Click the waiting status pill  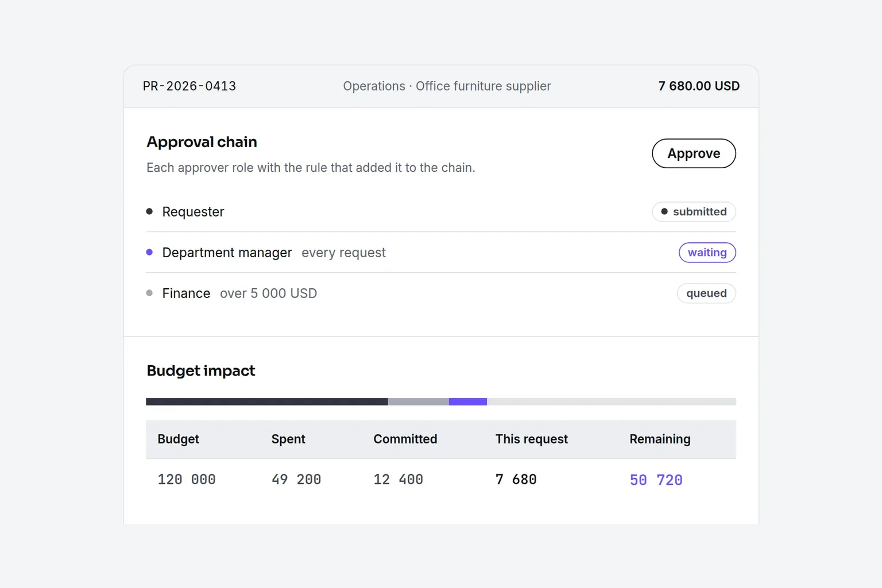point(707,253)
